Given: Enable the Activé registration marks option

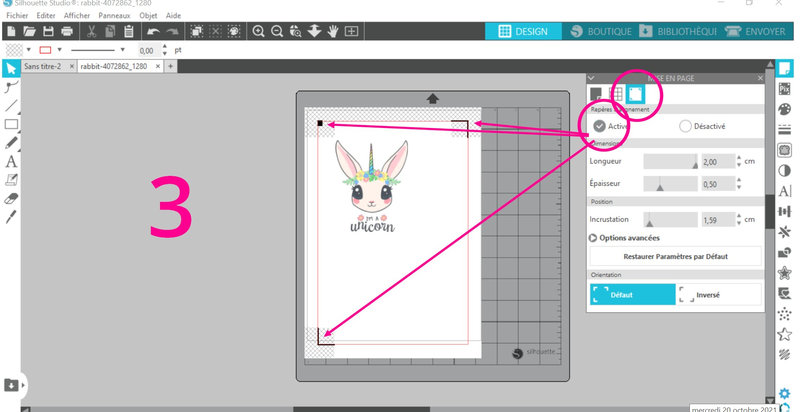Looking at the screenshot, I should [599, 126].
